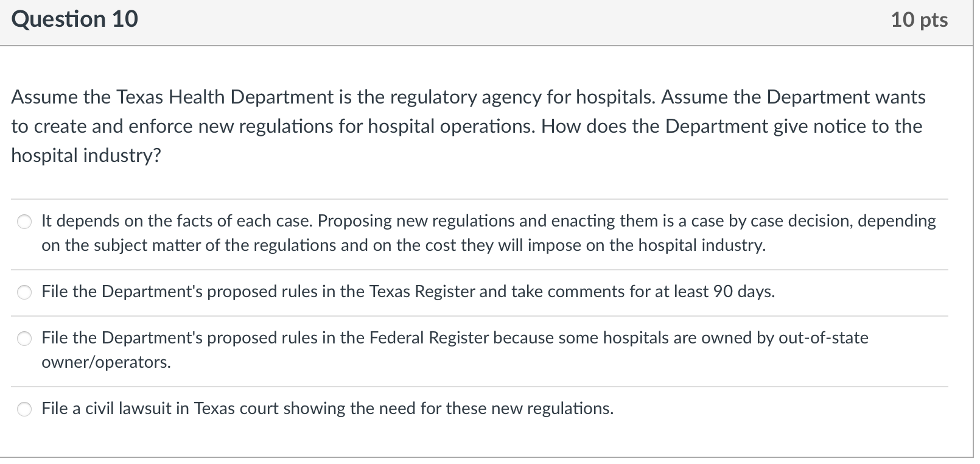Select the 'depends on the facts' answer option

click(x=24, y=222)
